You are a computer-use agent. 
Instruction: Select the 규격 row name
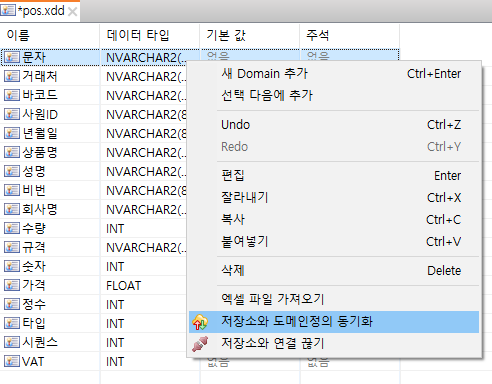[34, 247]
